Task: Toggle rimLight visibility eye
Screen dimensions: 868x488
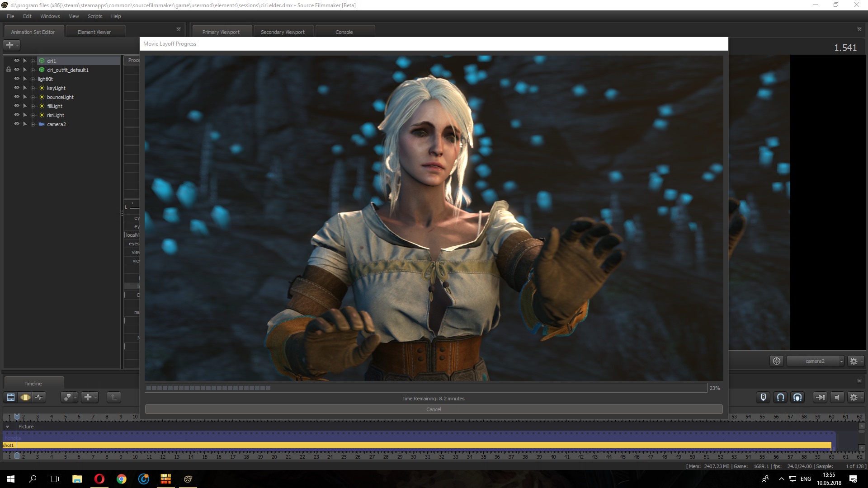Action: pos(17,115)
